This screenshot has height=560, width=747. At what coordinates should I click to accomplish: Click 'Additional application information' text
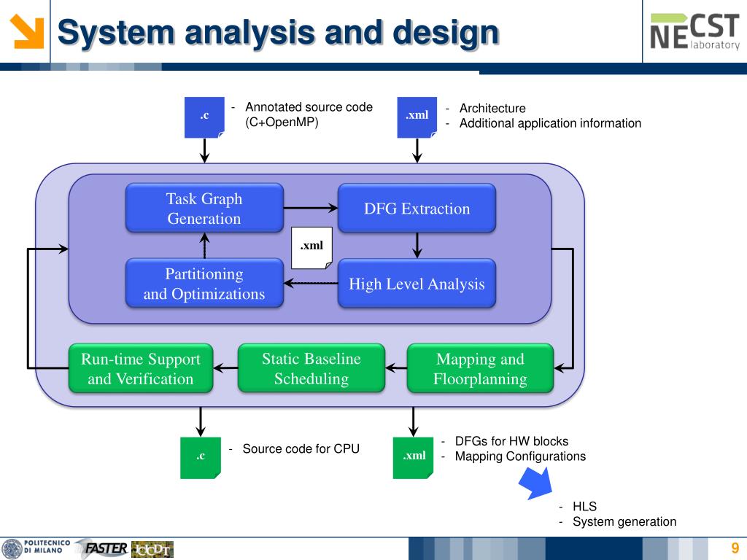click(550, 123)
